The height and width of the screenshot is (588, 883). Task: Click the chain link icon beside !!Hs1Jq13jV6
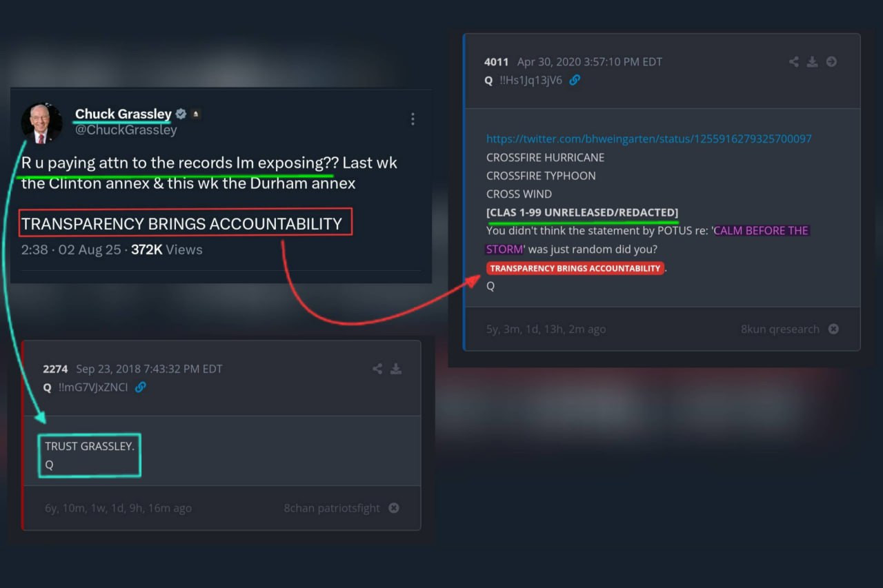click(575, 80)
